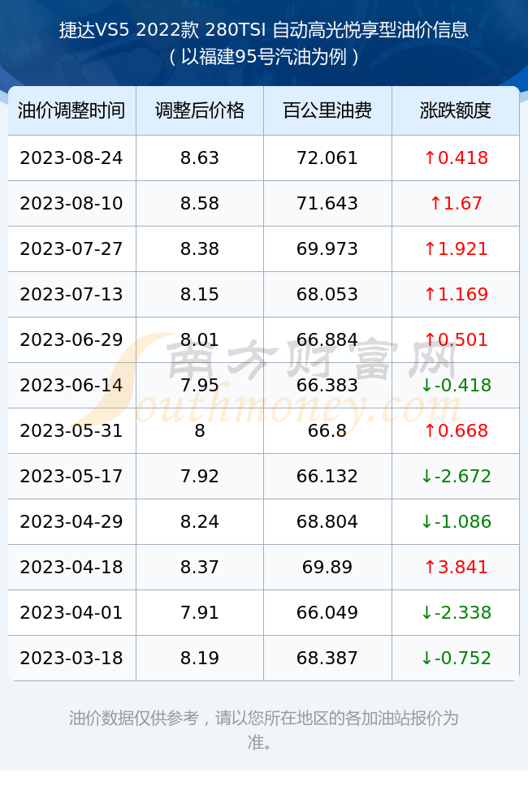
Task: Click the green down arrow -0.418 value
Action: coord(456,385)
